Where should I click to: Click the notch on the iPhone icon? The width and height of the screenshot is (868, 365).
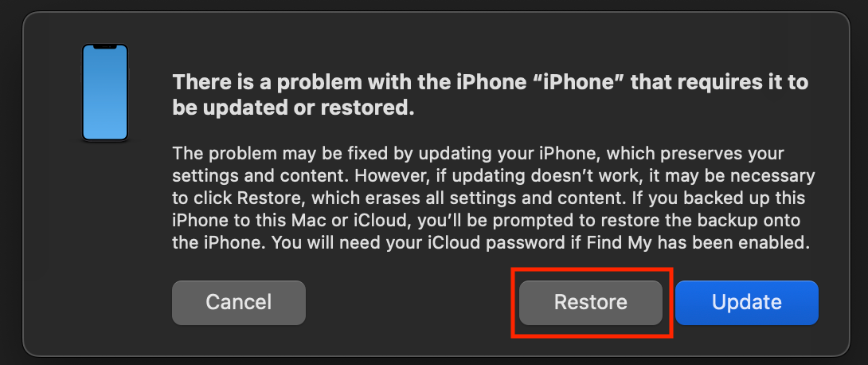pos(105,47)
